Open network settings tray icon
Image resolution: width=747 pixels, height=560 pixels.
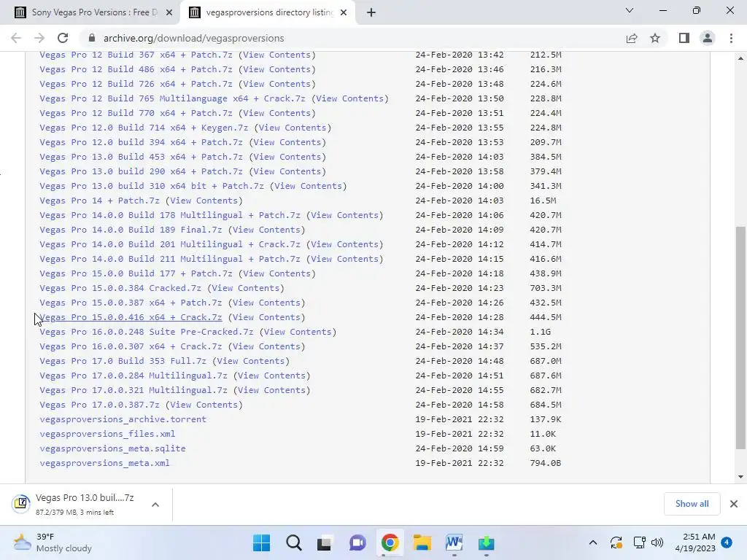pos(639,542)
